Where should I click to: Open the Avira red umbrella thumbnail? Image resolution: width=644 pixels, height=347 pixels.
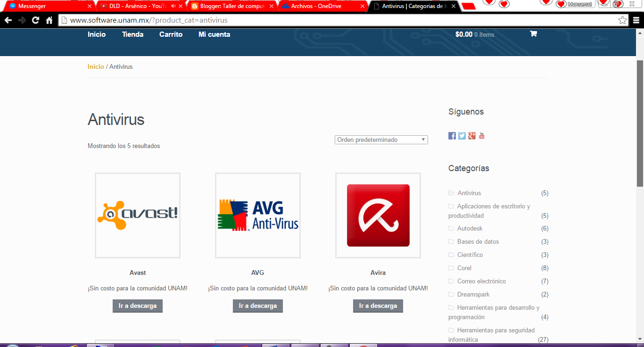pyautogui.click(x=378, y=215)
